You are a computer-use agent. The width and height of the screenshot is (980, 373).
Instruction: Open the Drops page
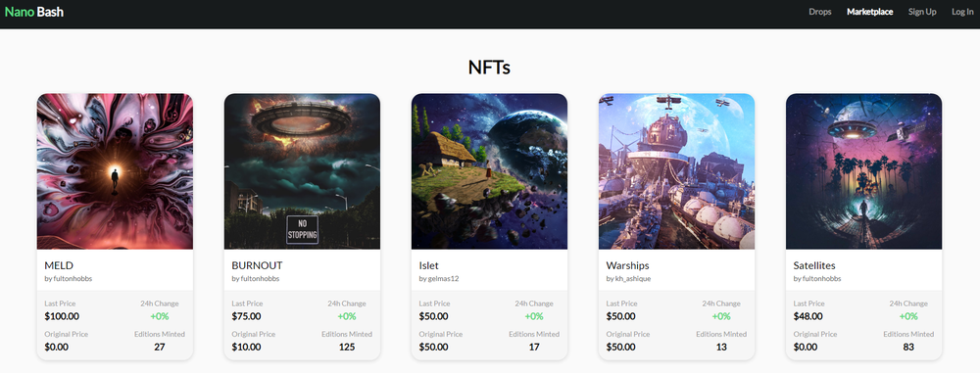[x=820, y=12]
